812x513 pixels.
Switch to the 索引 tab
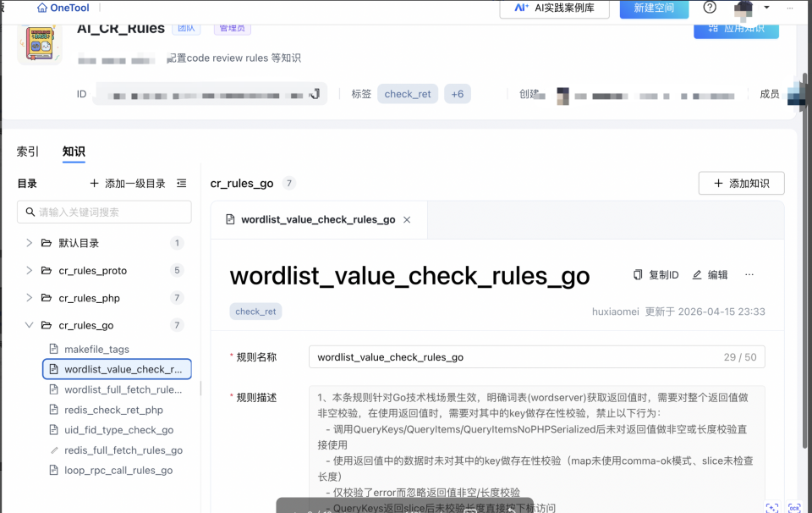click(27, 152)
